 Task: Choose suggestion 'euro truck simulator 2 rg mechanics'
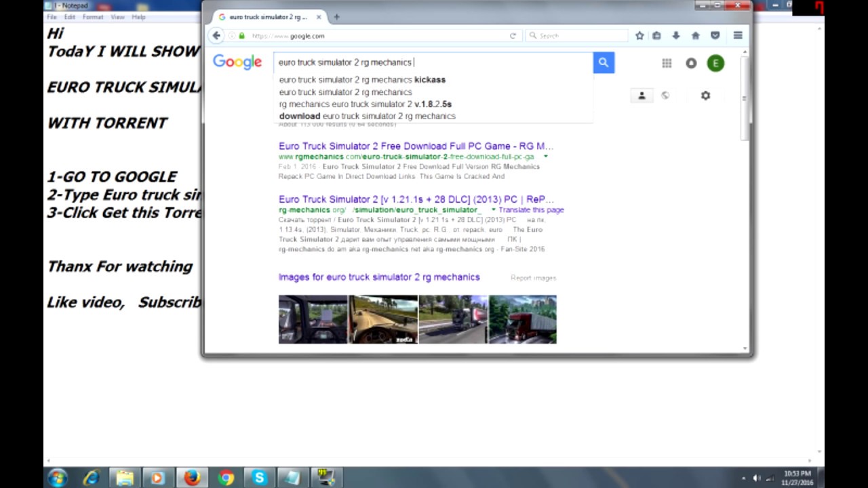(x=345, y=91)
